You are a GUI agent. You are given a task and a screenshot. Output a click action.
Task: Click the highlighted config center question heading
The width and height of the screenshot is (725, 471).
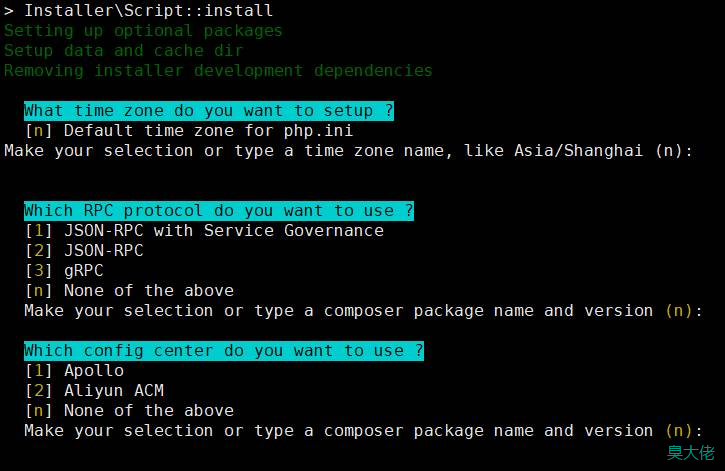coord(224,351)
